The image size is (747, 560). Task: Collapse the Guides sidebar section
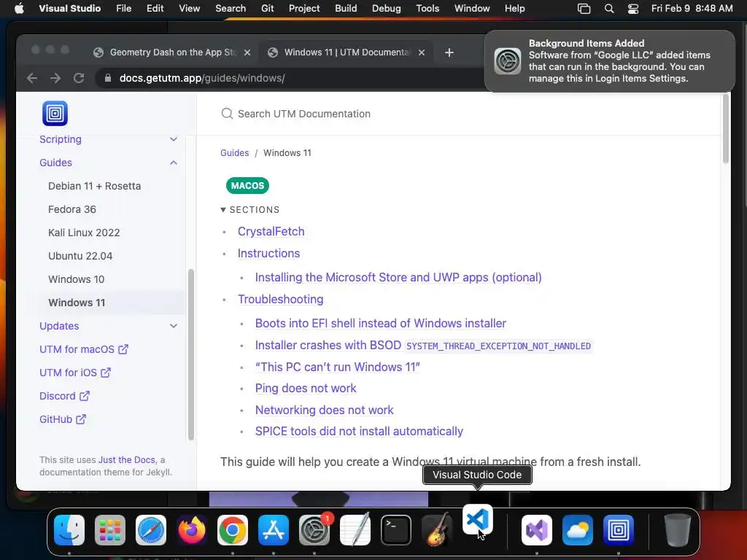(174, 163)
